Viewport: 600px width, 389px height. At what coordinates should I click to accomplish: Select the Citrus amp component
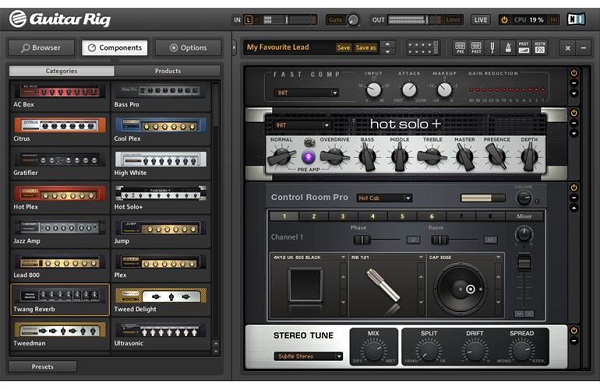pyautogui.click(x=60, y=130)
